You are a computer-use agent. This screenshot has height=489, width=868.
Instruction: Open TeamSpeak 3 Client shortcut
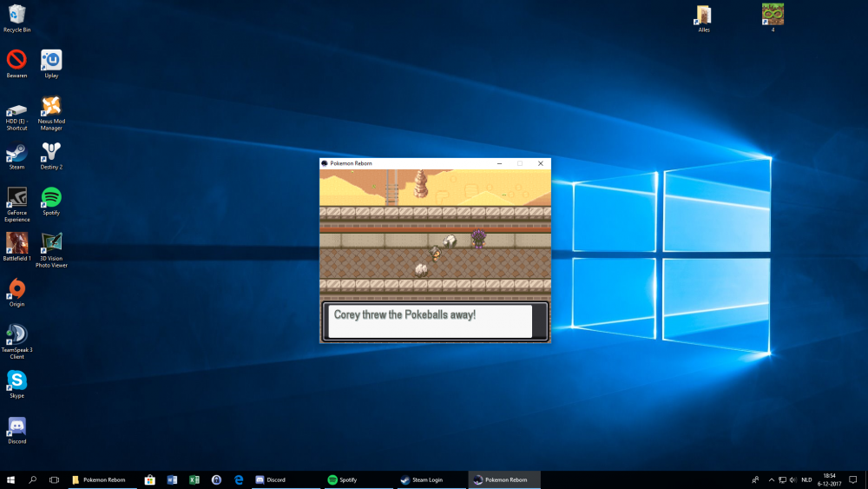coord(16,334)
